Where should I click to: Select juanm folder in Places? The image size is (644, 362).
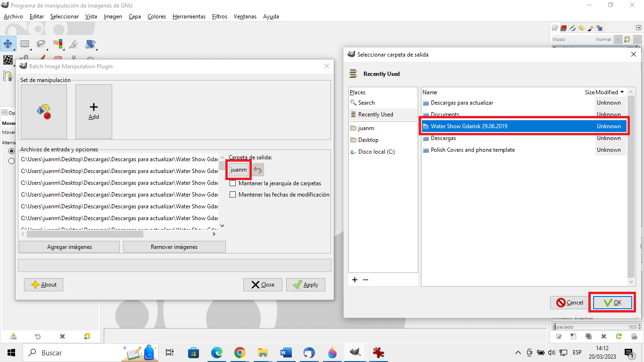tap(383, 128)
